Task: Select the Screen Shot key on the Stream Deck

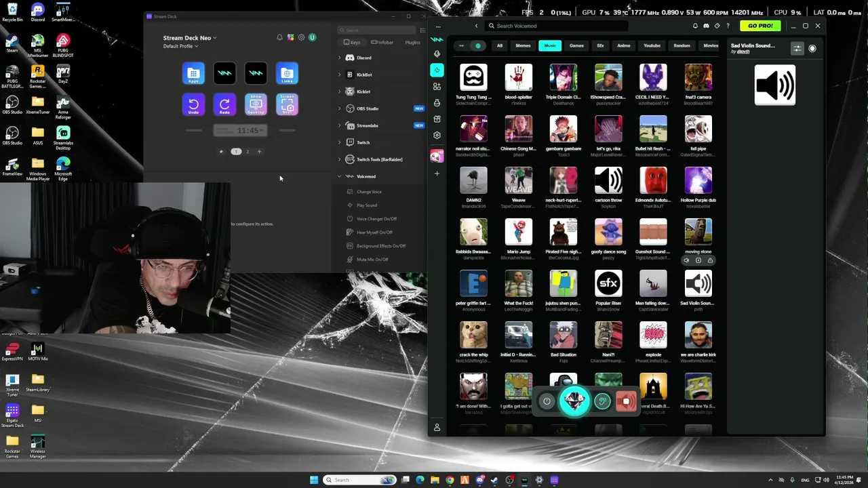Action: [x=287, y=104]
